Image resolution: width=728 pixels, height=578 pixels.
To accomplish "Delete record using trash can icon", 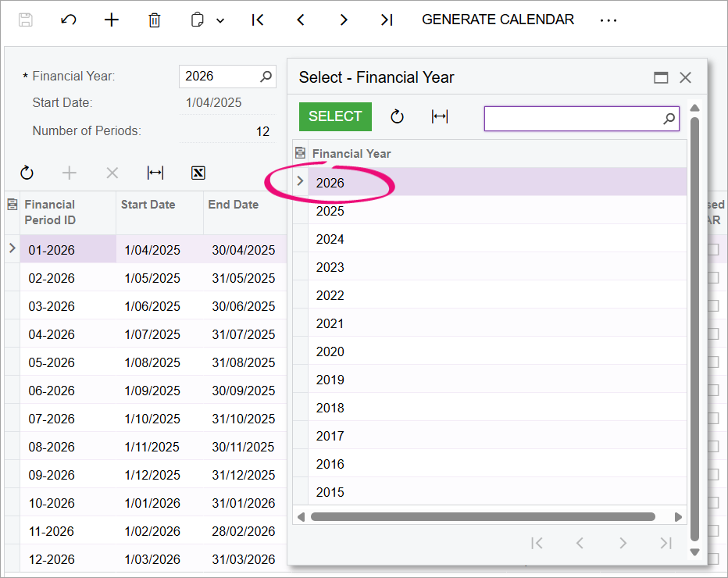I will coord(155,20).
